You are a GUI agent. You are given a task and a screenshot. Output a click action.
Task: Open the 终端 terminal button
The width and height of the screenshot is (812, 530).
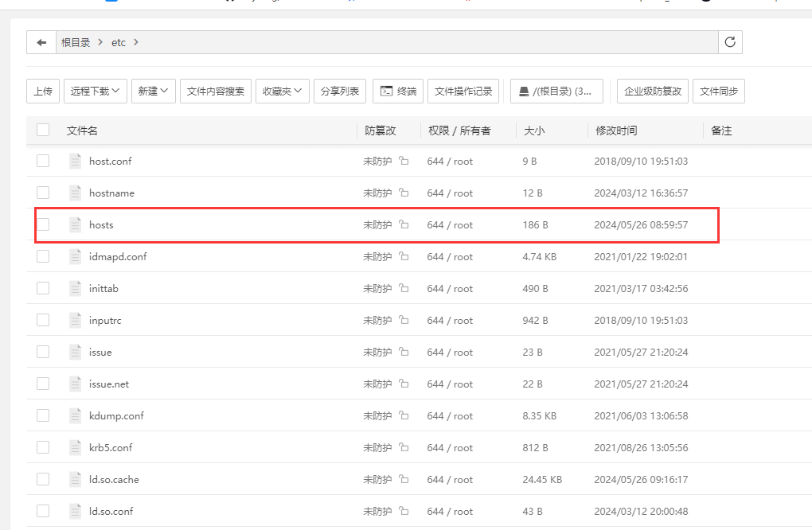point(398,92)
